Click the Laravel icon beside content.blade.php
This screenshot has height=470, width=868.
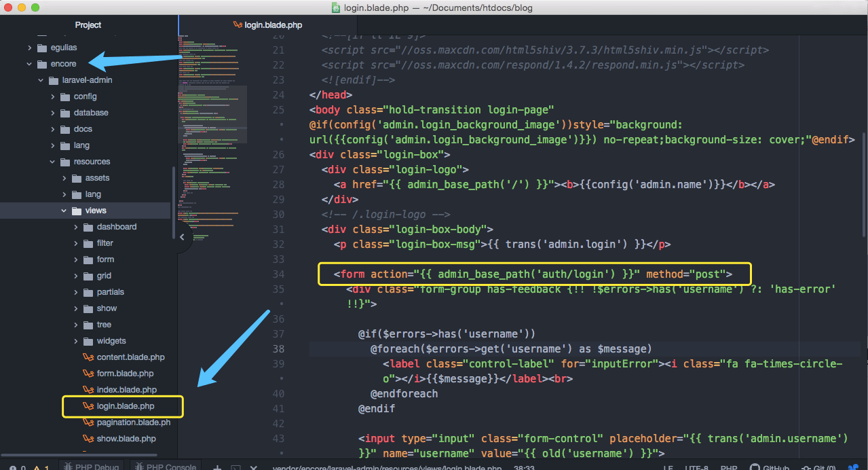click(x=88, y=357)
